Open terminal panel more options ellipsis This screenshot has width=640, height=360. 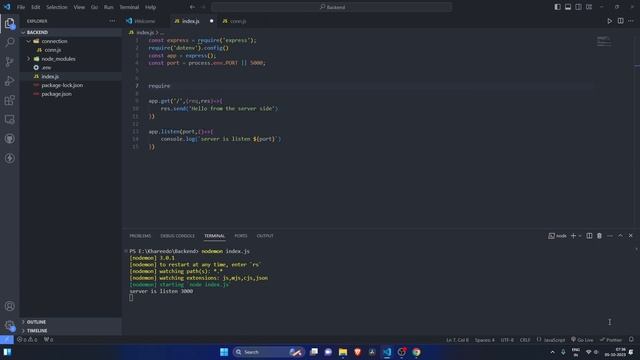[x=610, y=236]
